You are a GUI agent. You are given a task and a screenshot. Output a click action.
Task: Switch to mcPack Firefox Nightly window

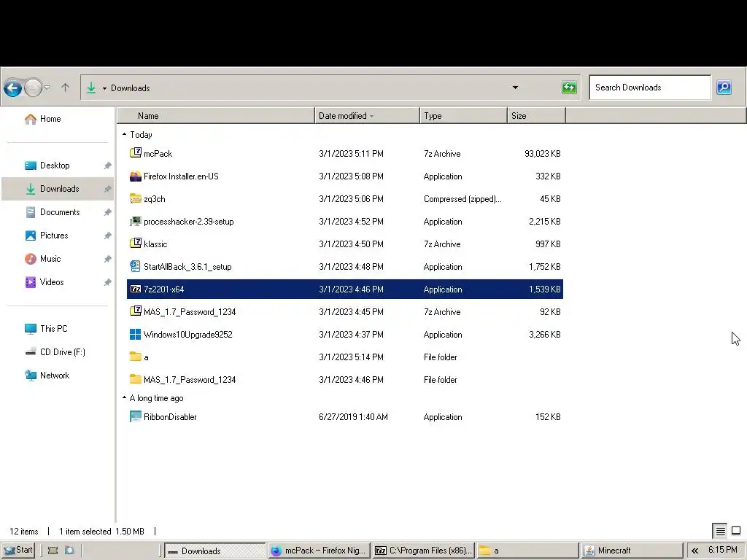tap(320, 551)
